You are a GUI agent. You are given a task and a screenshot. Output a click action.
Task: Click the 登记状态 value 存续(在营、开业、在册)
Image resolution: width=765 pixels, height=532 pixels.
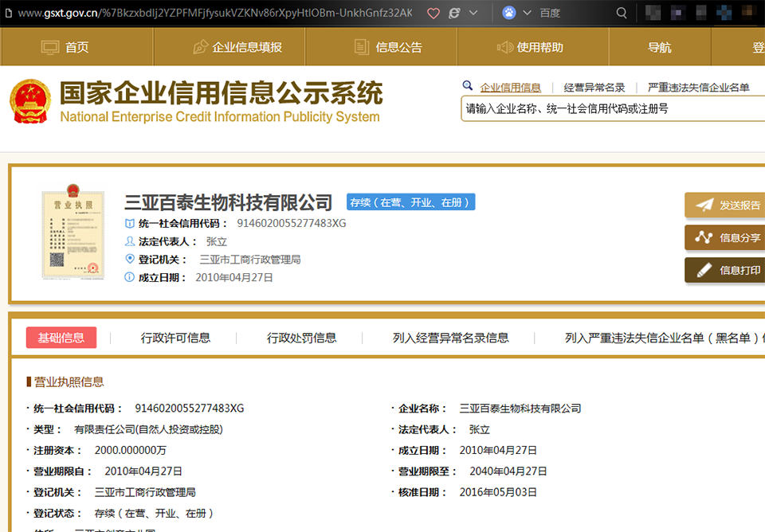[154, 514]
